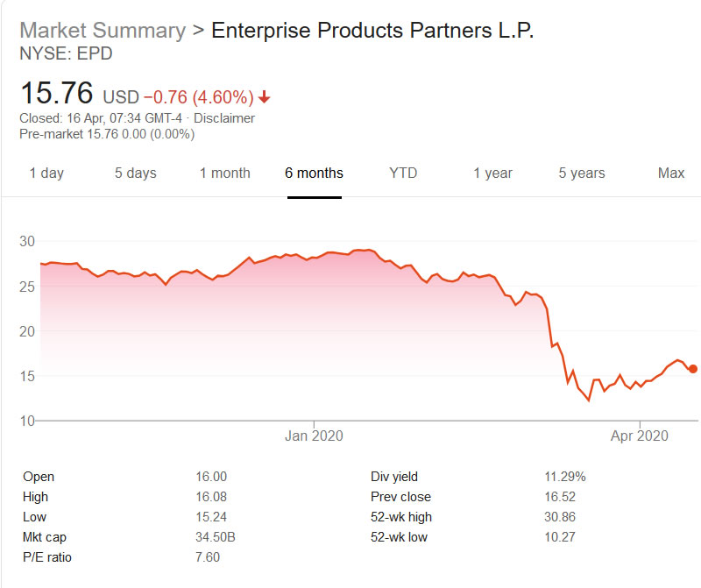
Task: Click the Div yield value 11.29%
Action: [565, 477]
